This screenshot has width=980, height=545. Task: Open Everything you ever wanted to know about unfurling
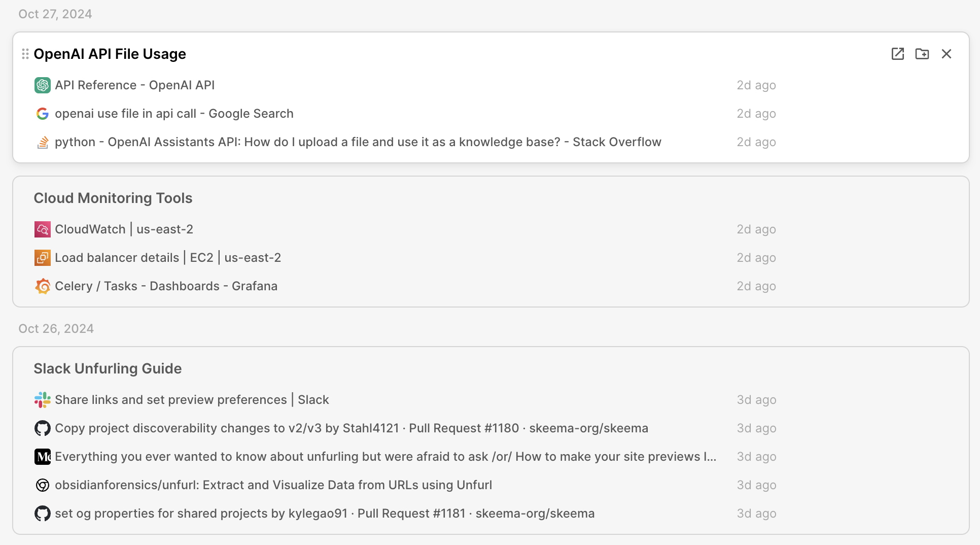[x=386, y=457]
